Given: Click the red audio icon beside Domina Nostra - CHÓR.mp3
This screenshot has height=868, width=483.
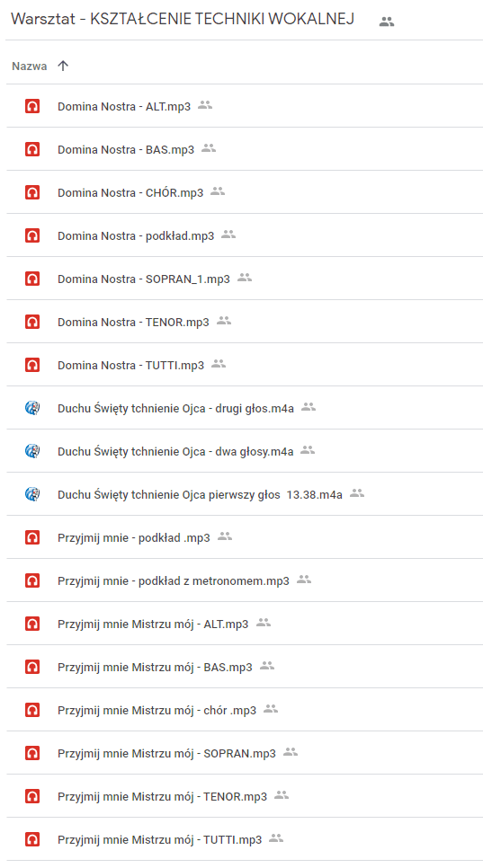Looking at the screenshot, I should tap(32, 192).
